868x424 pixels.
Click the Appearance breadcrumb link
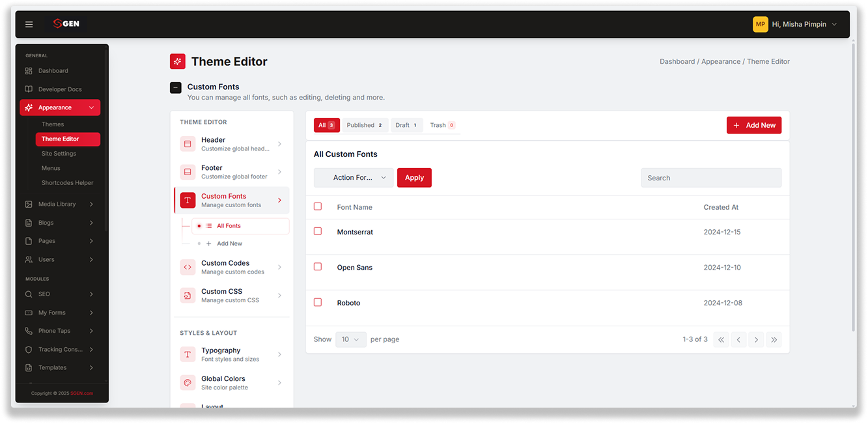(721, 61)
